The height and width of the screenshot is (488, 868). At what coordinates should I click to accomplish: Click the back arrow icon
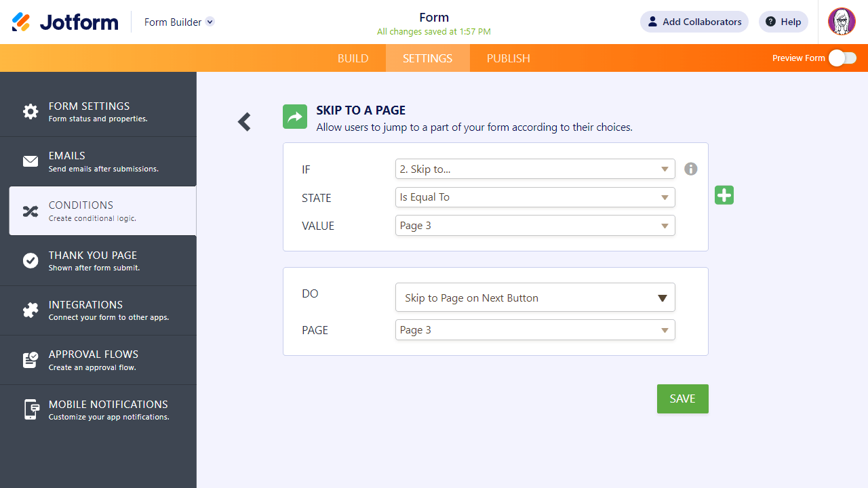[244, 122]
